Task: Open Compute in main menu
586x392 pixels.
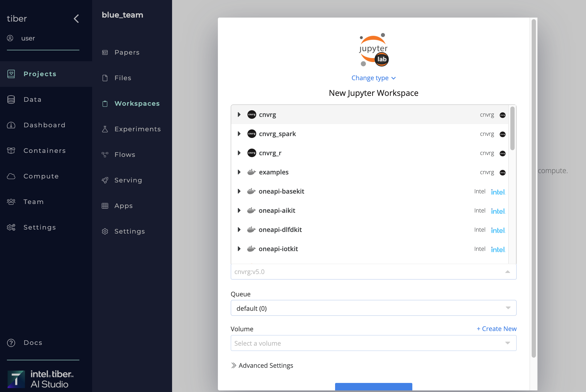Action: [x=41, y=176]
